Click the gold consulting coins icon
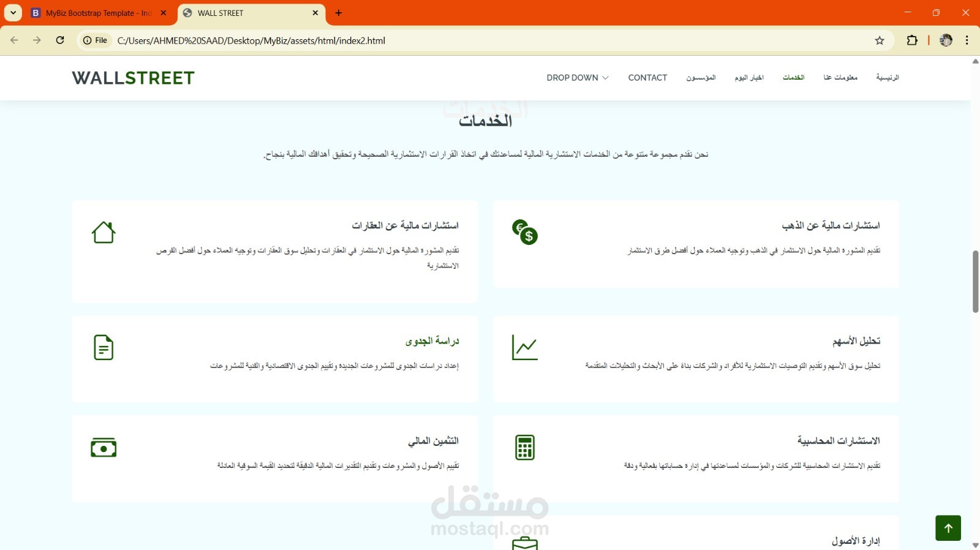The width and height of the screenshot is (980, 550). [x=525, y=232]
